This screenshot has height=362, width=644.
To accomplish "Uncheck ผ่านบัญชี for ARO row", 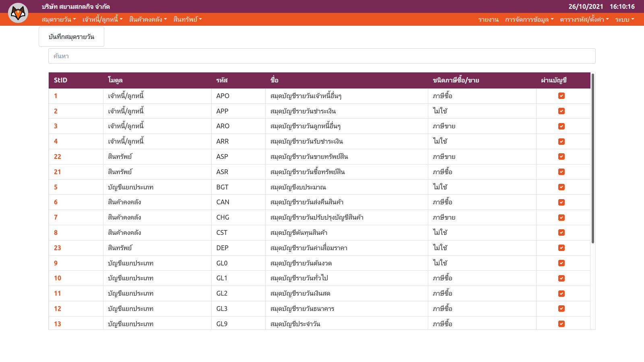I will point(561,126).
